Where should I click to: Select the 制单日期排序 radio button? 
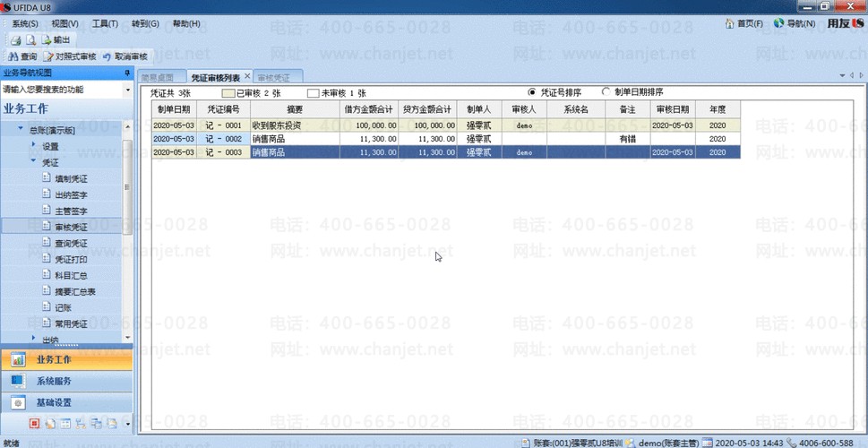(x=606, y=92)
